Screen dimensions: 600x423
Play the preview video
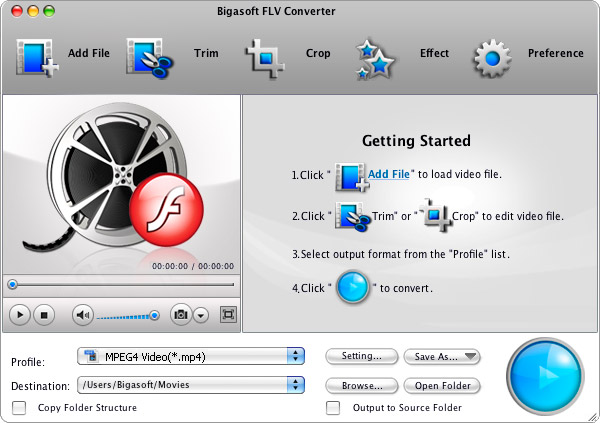[x=20, y=315]
